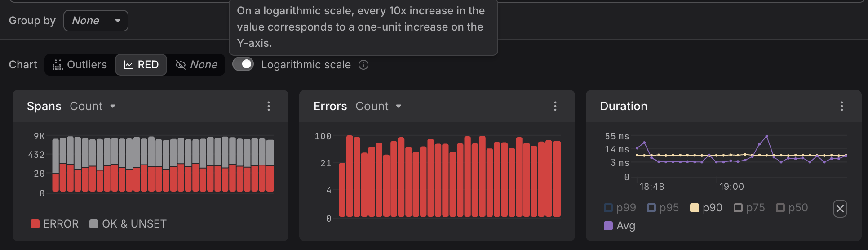Image resolution: width=868 pixels, height=250 pixels.
Task: Click the RED line chart icon
Action: click(128, 65)
